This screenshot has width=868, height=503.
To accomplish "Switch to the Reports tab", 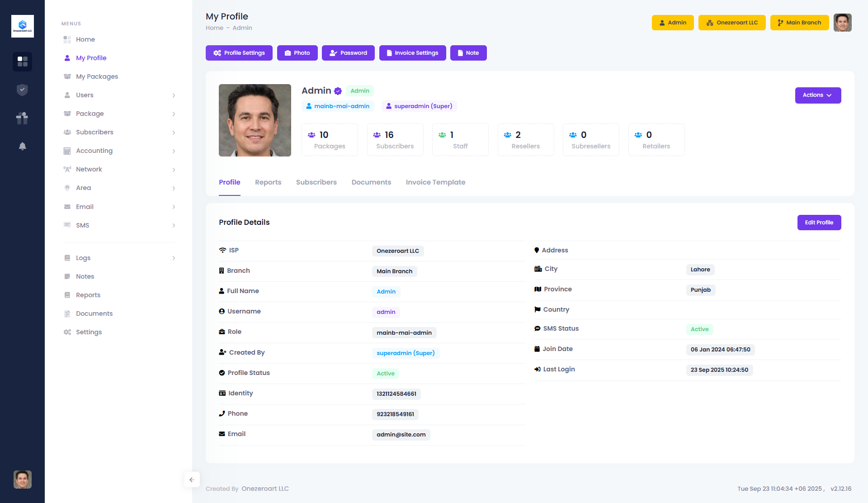I will (268, 182).
